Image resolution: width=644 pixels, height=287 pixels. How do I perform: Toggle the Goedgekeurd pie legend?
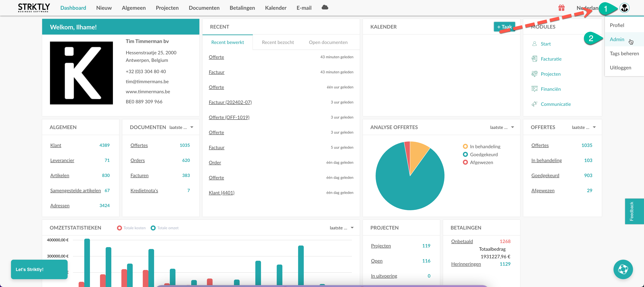click(x=480, y=154)
